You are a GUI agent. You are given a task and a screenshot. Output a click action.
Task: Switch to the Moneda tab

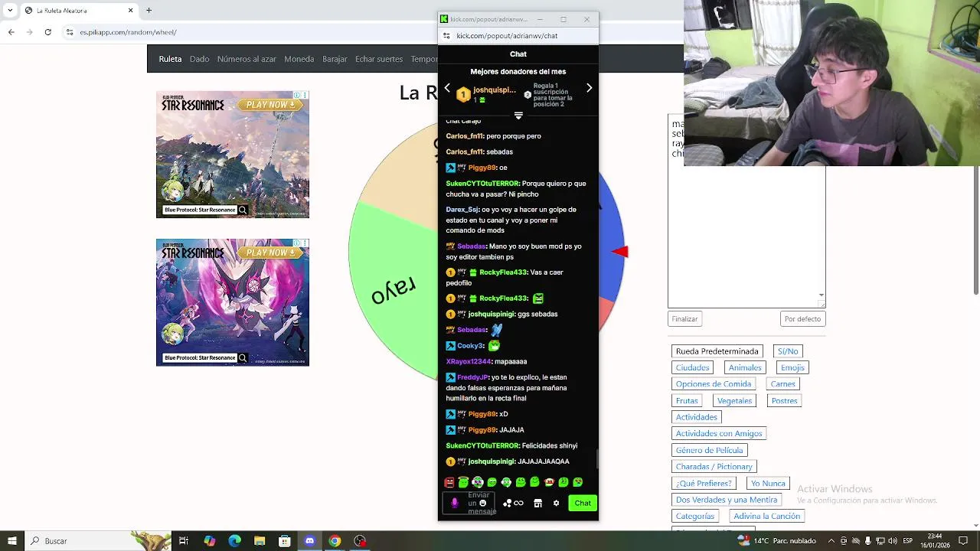click(299, 59)
